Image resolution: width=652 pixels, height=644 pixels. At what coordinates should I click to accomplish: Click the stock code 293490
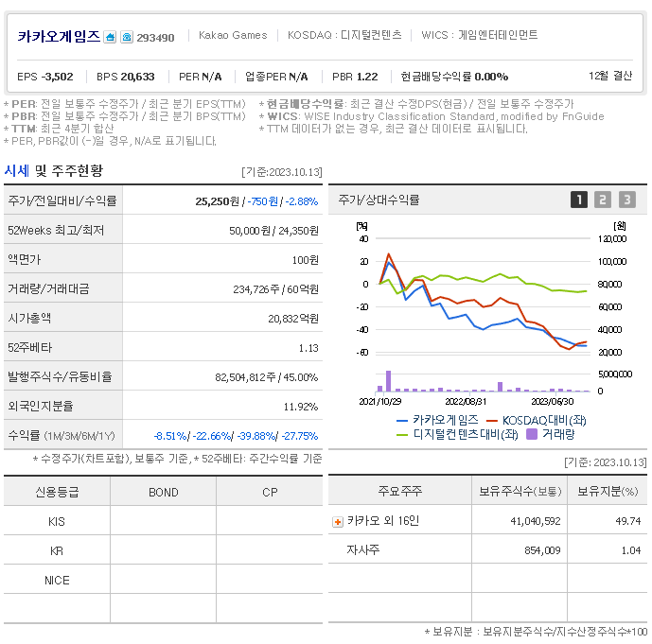[155, 38]
